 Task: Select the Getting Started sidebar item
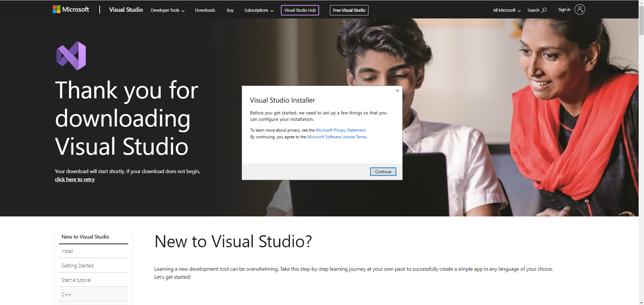click(94, 266)
